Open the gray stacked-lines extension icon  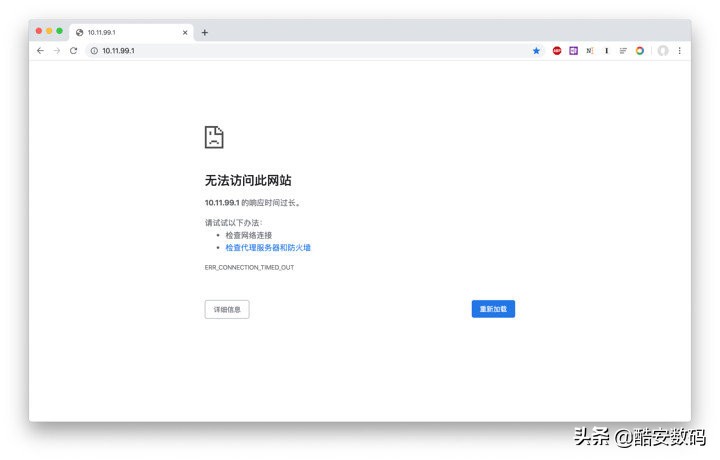pyautogui.click(x=623, y=50)
